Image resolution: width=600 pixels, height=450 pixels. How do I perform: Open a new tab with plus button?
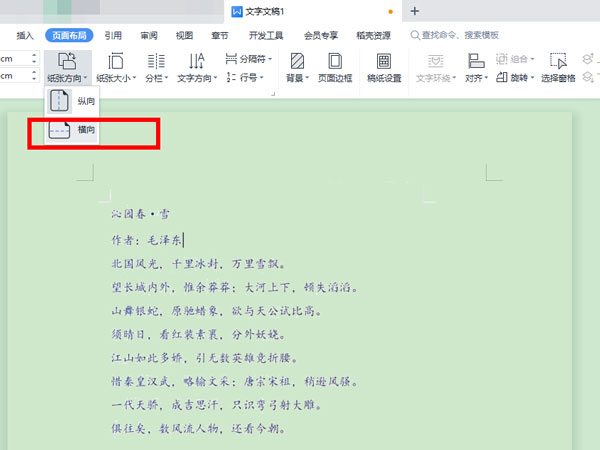tap(414, 11)
